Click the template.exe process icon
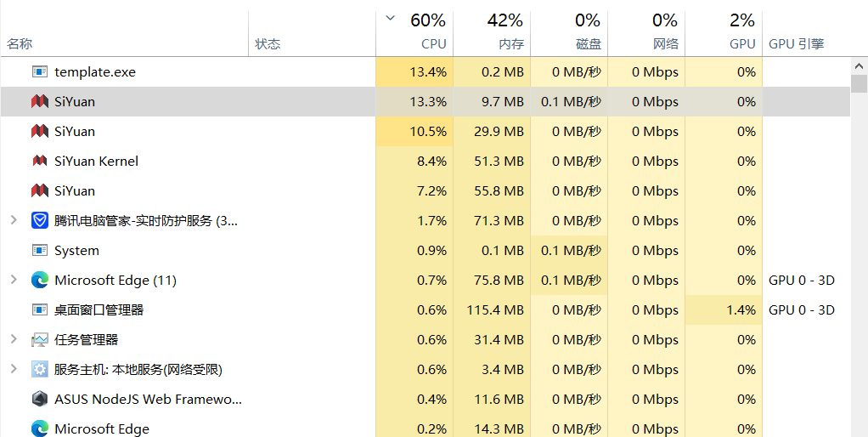 (x=39, y=72)
